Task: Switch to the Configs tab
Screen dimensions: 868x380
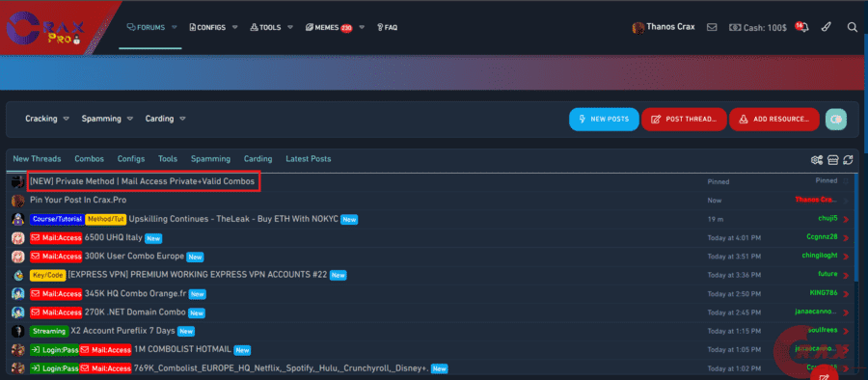Action: pyautogui.click(x=131, y=159)
